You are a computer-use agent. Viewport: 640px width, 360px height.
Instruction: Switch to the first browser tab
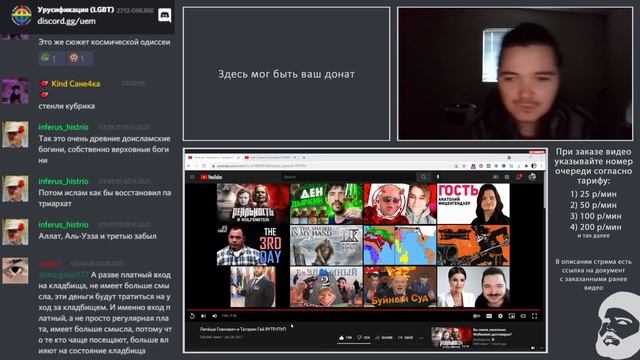click(x=213, y=158)
